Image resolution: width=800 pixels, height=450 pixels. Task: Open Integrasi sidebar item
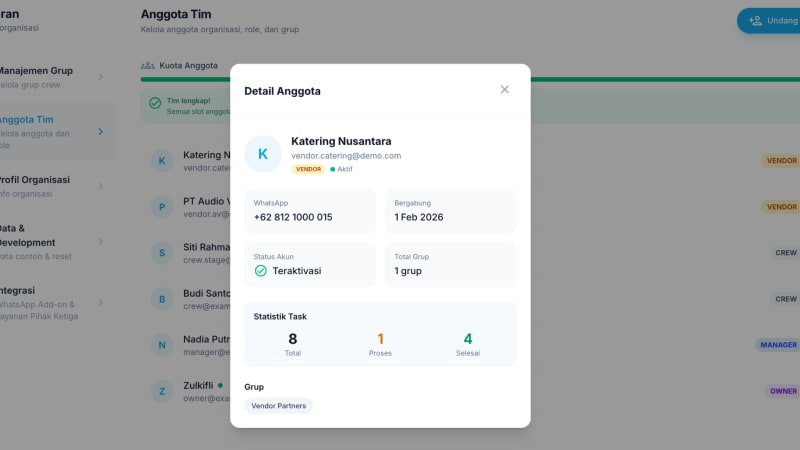51,303
